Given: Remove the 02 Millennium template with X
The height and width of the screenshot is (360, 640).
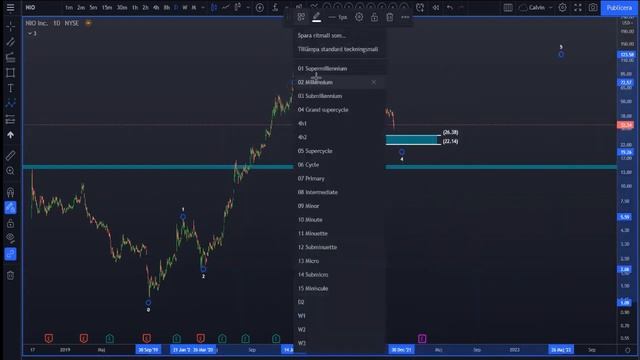Looking at the screenshot, I should coord(373,82).
